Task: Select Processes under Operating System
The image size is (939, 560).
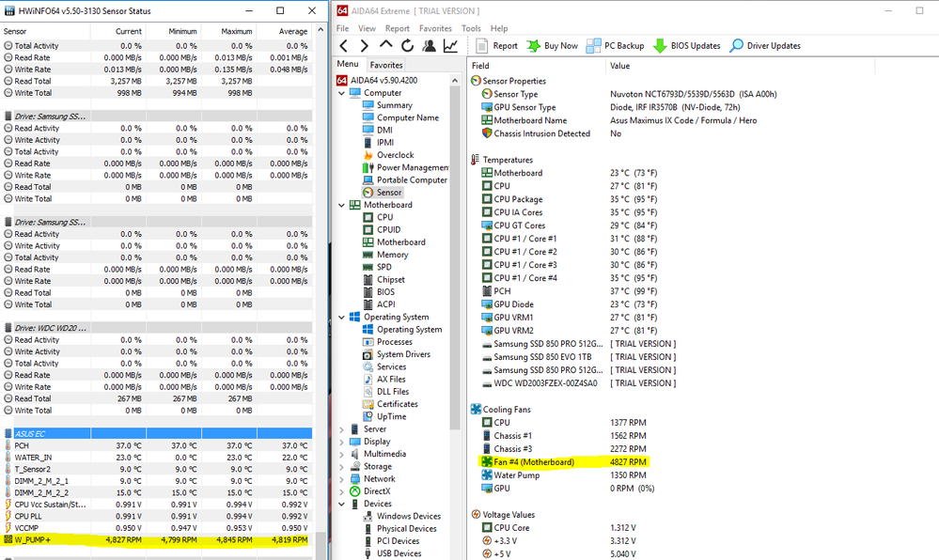Action: 395,342
